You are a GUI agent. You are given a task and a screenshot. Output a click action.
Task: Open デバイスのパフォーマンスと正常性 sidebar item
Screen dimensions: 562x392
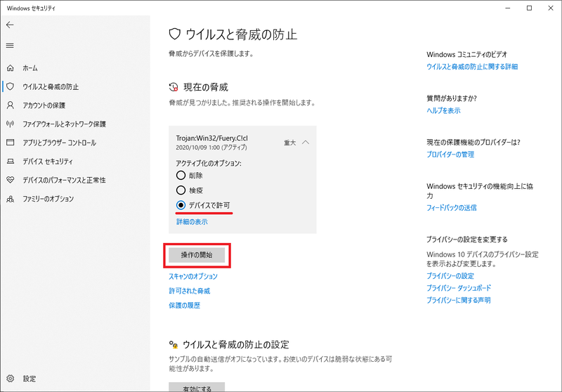(76, 180)
